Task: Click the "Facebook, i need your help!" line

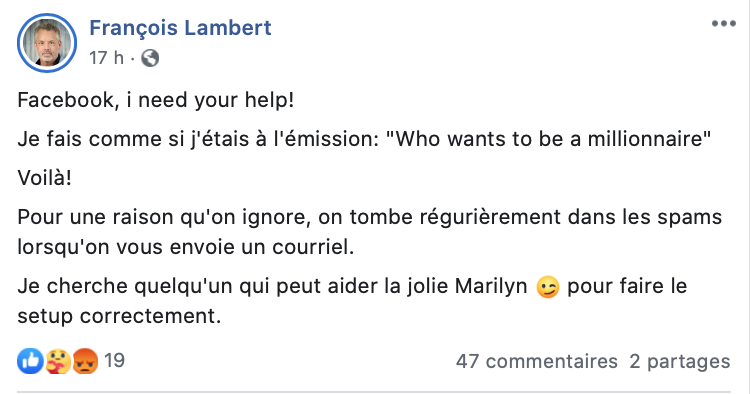Action: pos(156,100)
